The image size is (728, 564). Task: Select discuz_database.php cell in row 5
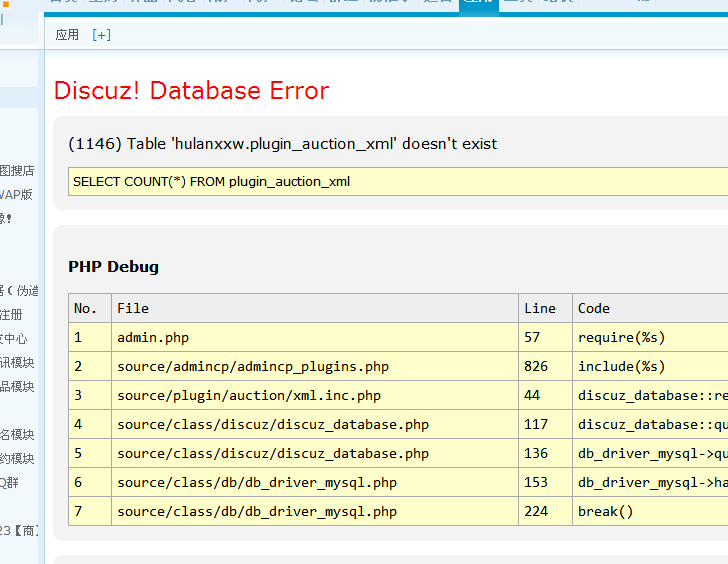coord(315,453)
